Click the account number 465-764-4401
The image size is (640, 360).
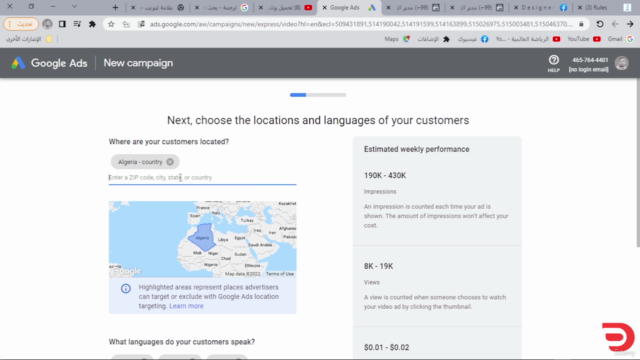coord(590,60)
